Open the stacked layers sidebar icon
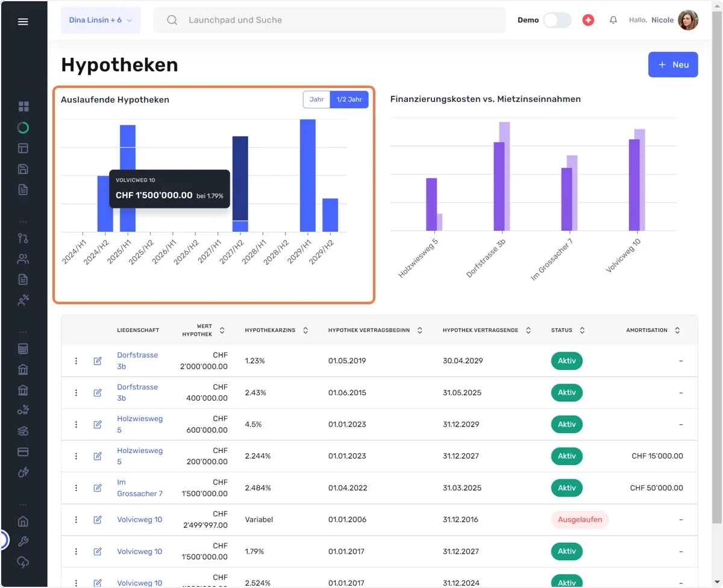The width and height of the screenshot is (723, 588). point(23,431)
